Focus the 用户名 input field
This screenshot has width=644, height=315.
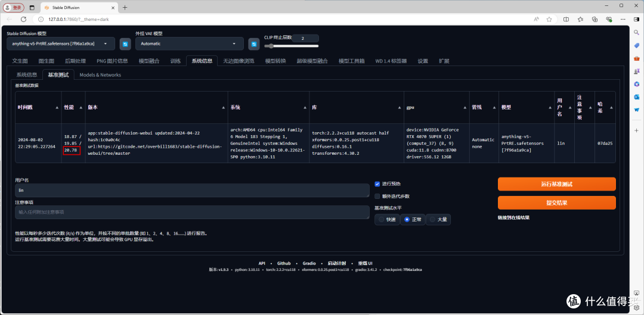[x=192, y=191]
